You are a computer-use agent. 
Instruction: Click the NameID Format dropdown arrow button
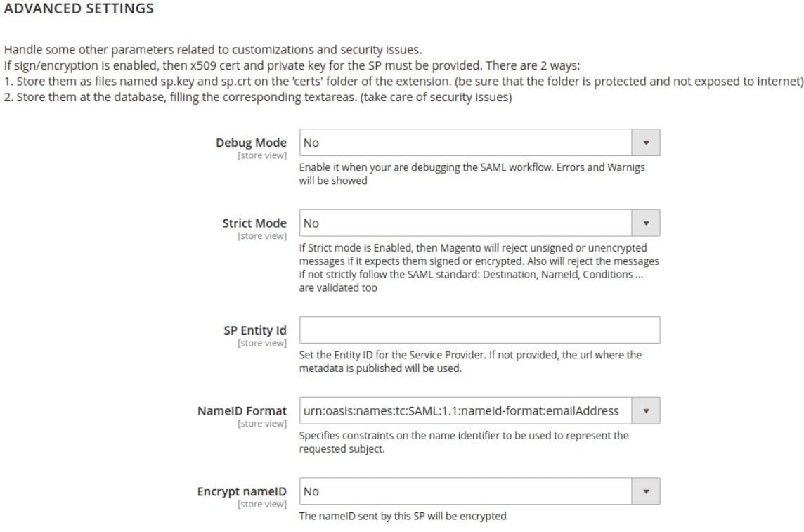(646, 410)
